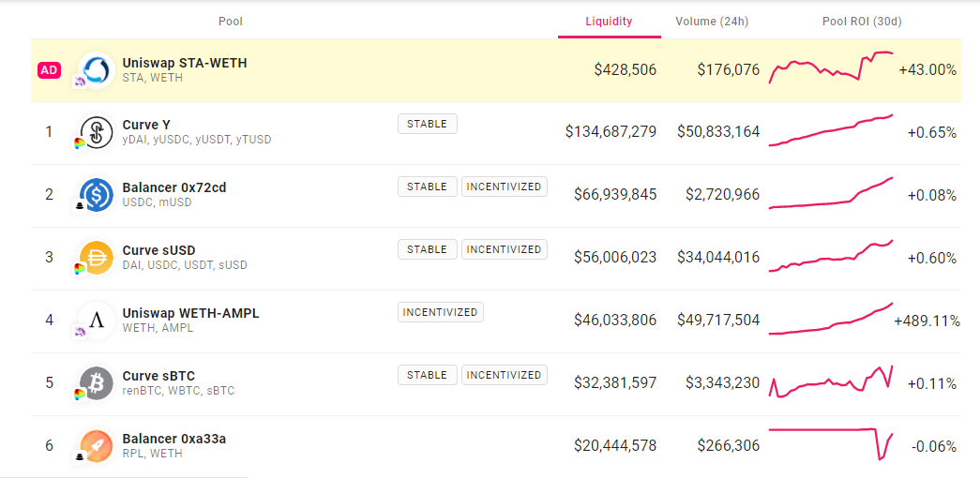Click the Uniswap STA-WETH ROI sparkline
Screen dimensions: 980x478
point(831,68)
